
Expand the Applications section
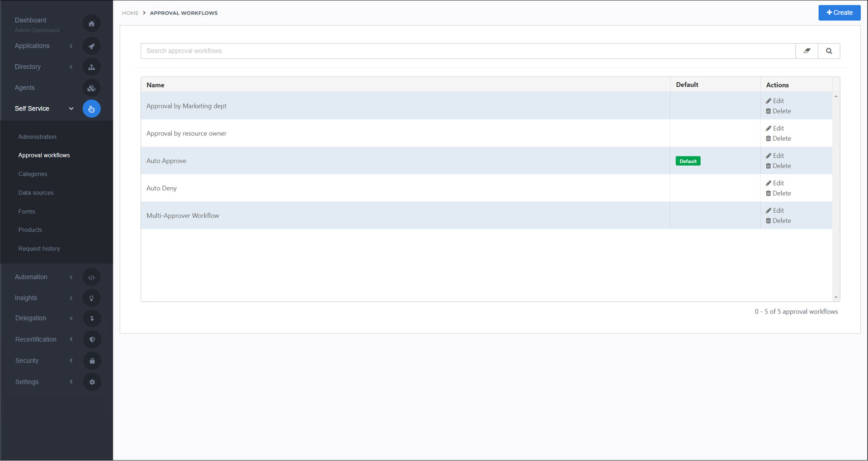71,46
